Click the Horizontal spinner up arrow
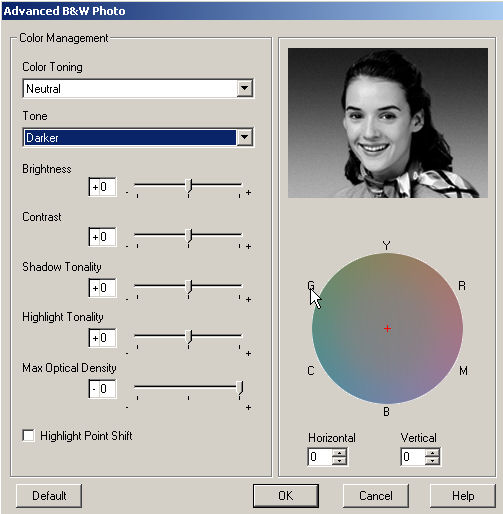Screen dimensions: 503x514 point(339,453)
